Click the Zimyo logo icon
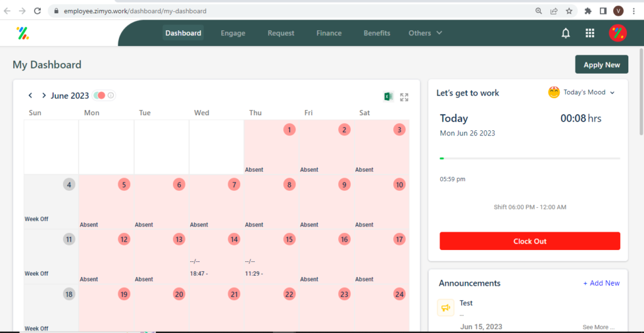 [23, 33]
